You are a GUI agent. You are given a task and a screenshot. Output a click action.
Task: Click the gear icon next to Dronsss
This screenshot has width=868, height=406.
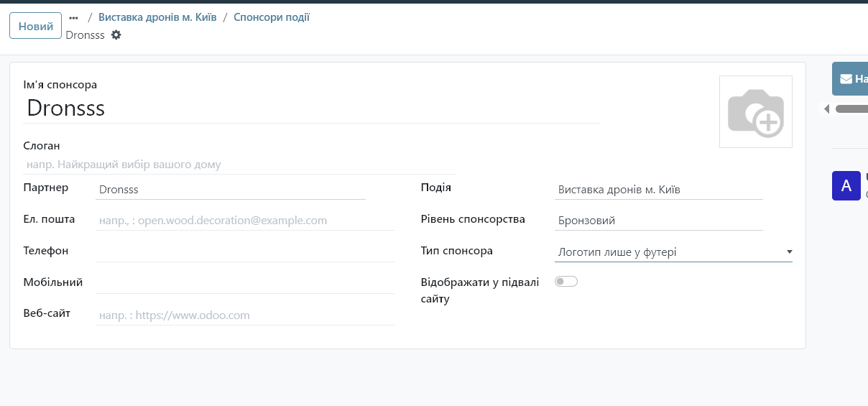point(116,35)
